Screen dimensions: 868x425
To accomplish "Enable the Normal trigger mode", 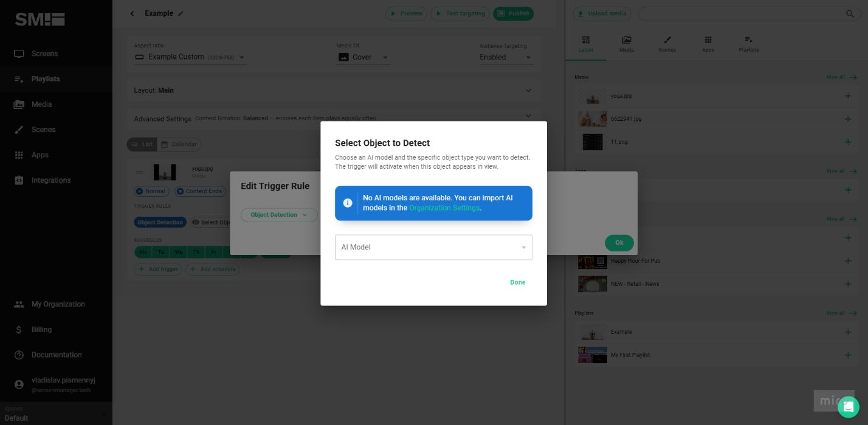I will point(151,191).
